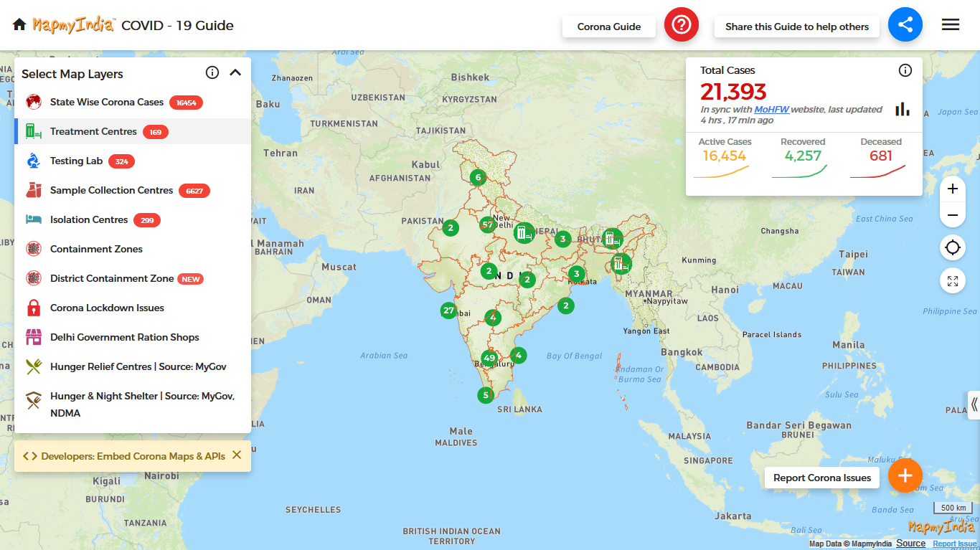980x550 pixels.
Task: Open the red question mark help icon
Action: 682,25
